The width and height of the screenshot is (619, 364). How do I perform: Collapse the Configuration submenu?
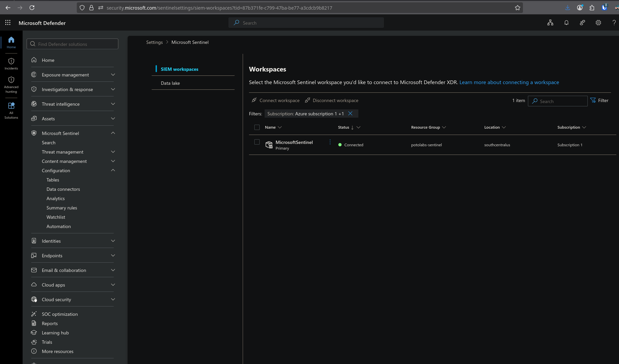(x=113, y=170)
